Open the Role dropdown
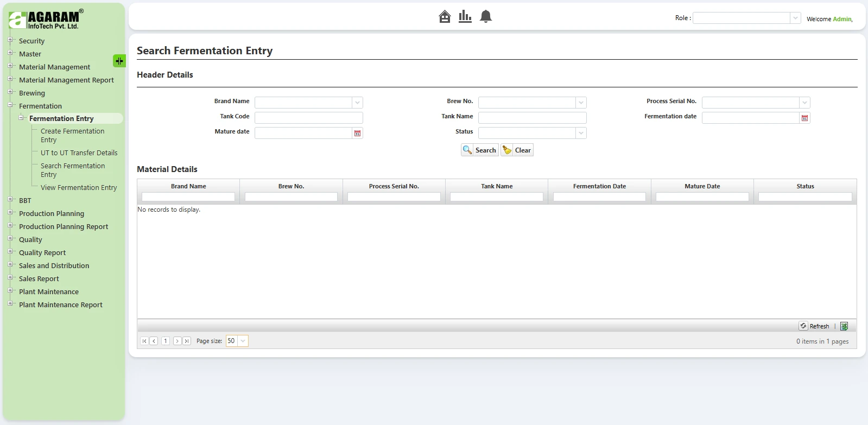Image resolution: width=868 pixels, height=425 pixels. 795,18
